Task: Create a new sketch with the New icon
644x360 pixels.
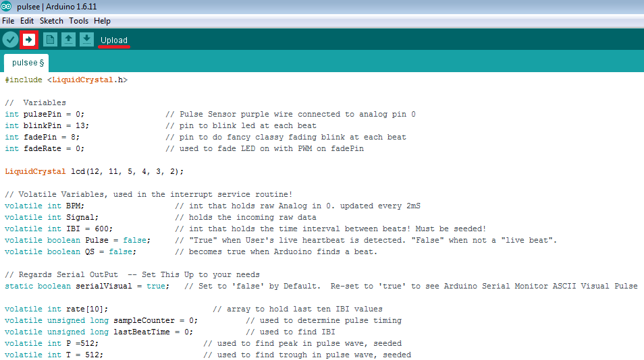Action: click(x=50, y=40)
